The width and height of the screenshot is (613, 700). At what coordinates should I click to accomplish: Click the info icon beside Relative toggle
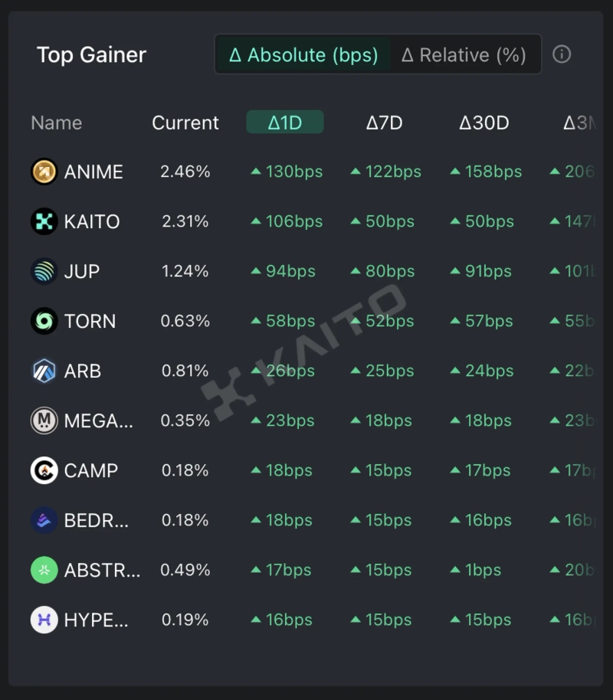click(562, 54)
